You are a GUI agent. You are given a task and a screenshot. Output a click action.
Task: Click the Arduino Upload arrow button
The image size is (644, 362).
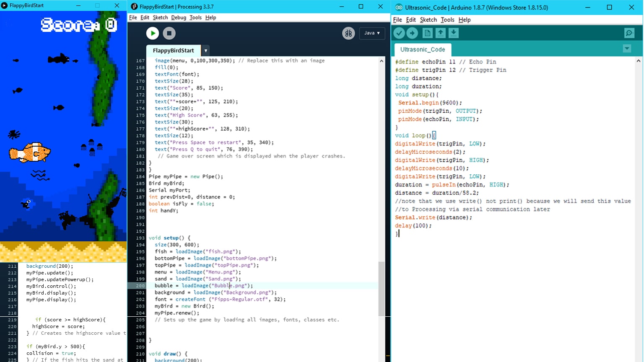(x=412, y=33)
